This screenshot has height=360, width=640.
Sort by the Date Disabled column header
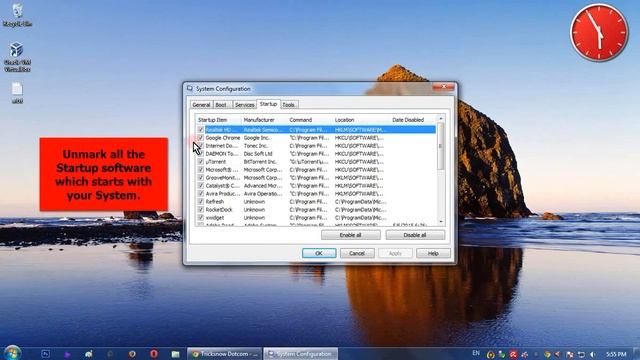coord(413,120)
